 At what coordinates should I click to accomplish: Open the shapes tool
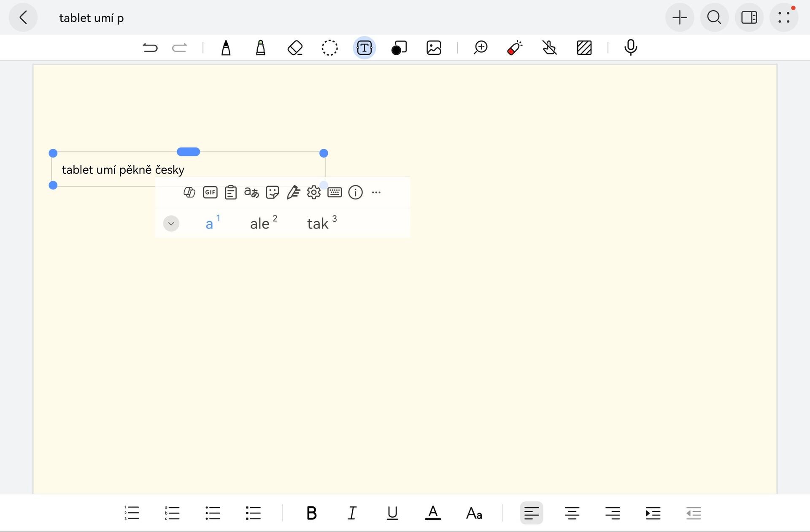click(399, 48)
